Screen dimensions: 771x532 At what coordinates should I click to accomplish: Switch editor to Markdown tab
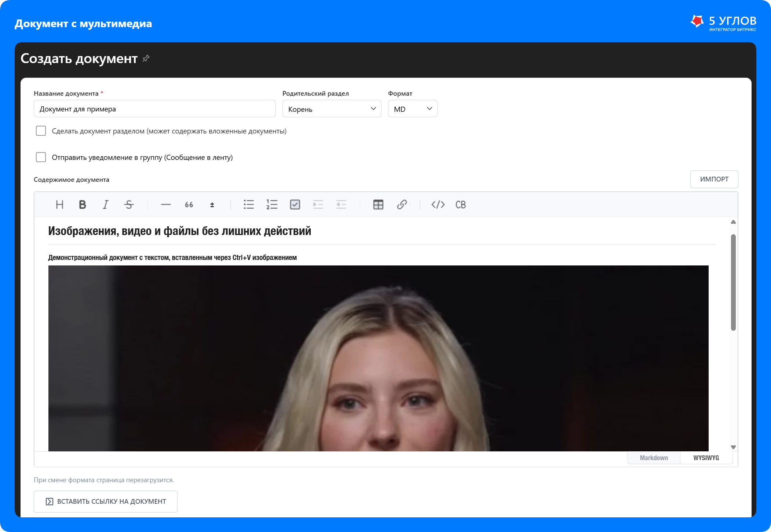pos(654,458)
